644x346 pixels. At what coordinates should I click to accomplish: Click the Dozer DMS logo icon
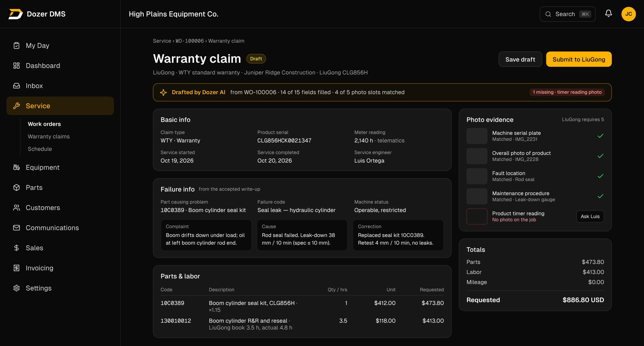click(x=15, y=14)
